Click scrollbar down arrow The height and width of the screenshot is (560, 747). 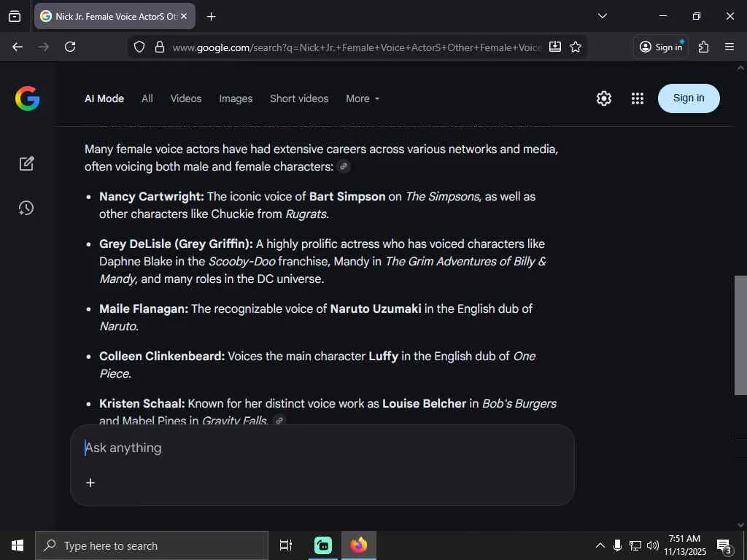click(x=740, y=525)
